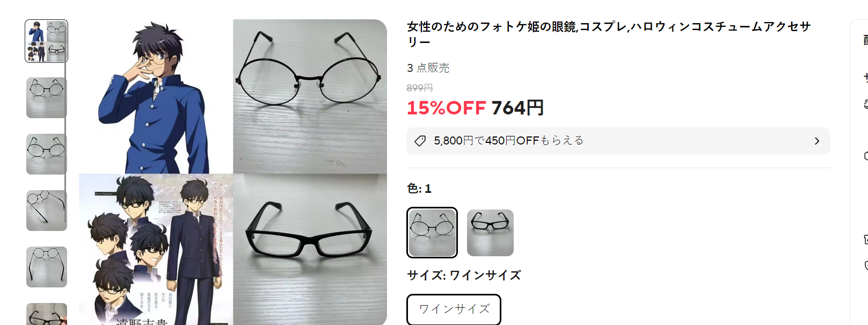
Task: Show the fifth thumbnail with extended temple arms
Action: [x=47, y=267]
